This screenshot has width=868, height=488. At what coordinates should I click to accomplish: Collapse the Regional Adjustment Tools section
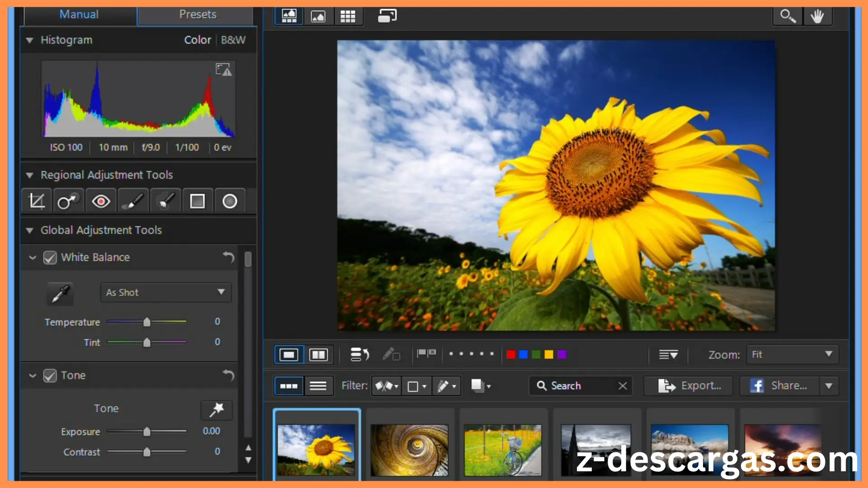point(30,175)
